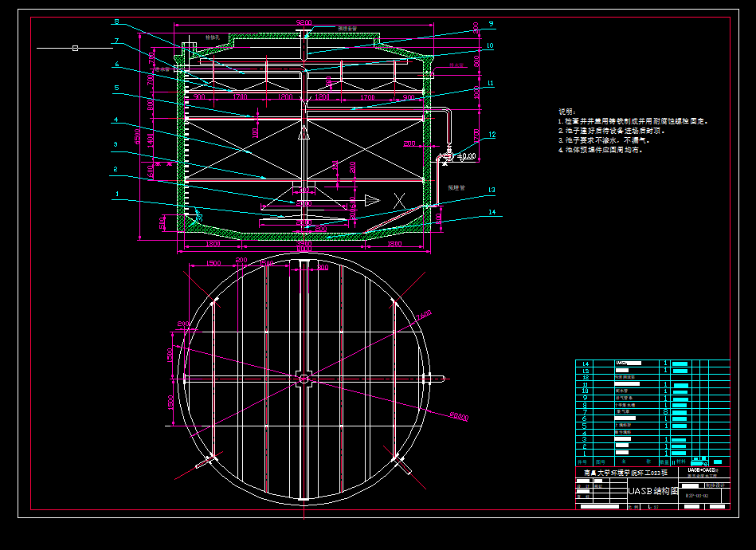Select callout number 14 right of section view
This screenshot has width=756, height=550.
point(492,212)
